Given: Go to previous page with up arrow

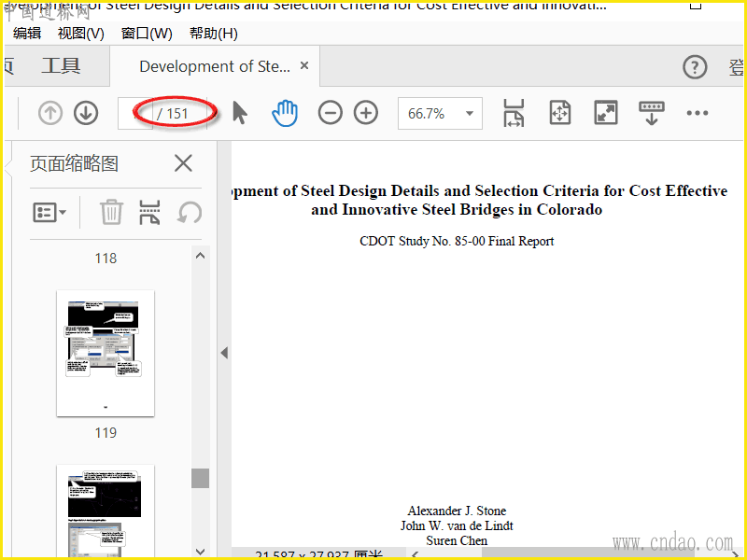Looking at the screenshot, I should 50,113.
